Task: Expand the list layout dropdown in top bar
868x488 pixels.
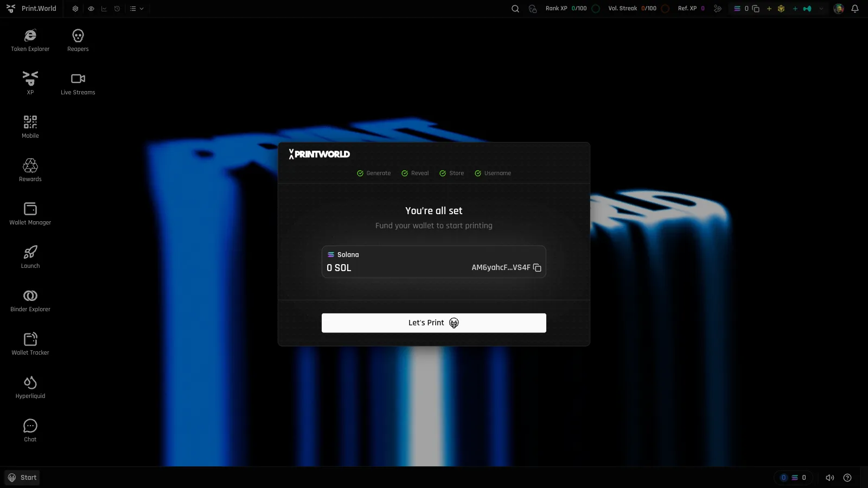Action: [x=137, y=9]
